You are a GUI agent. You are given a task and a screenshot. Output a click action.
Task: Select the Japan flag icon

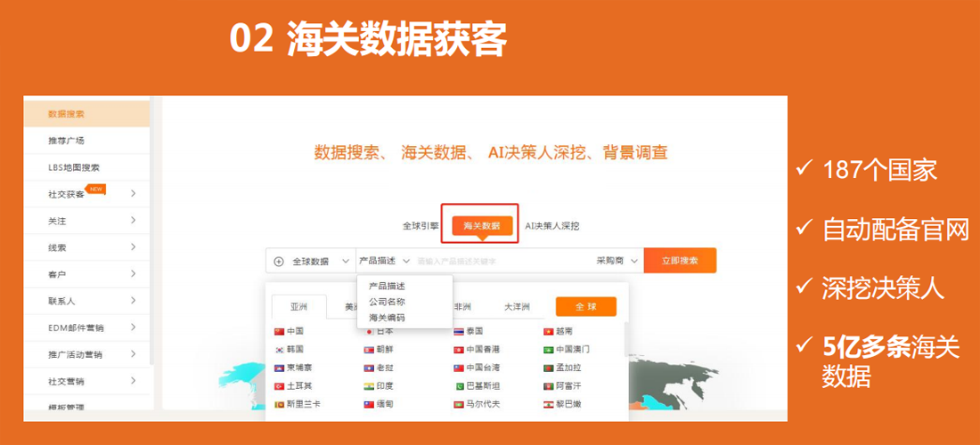[369, 331]
